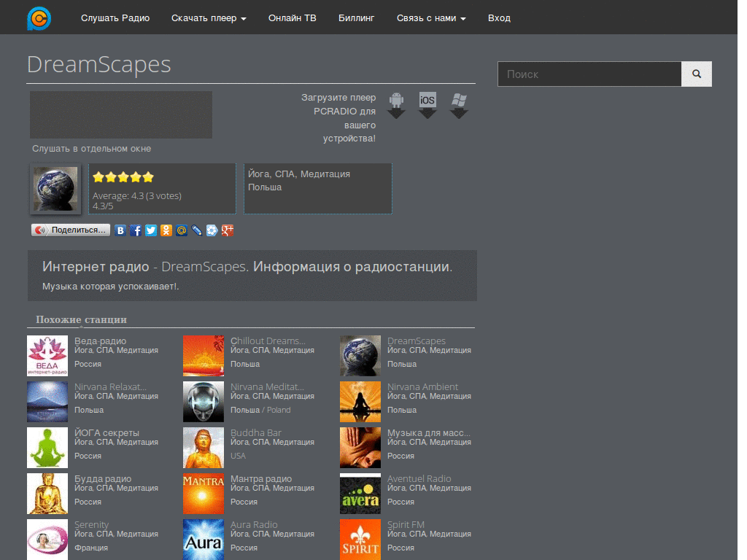This screenshot has width=747, height=560.
Task: Open the Chillout Dreams sunset thumbnail
Action: point(204,356)
